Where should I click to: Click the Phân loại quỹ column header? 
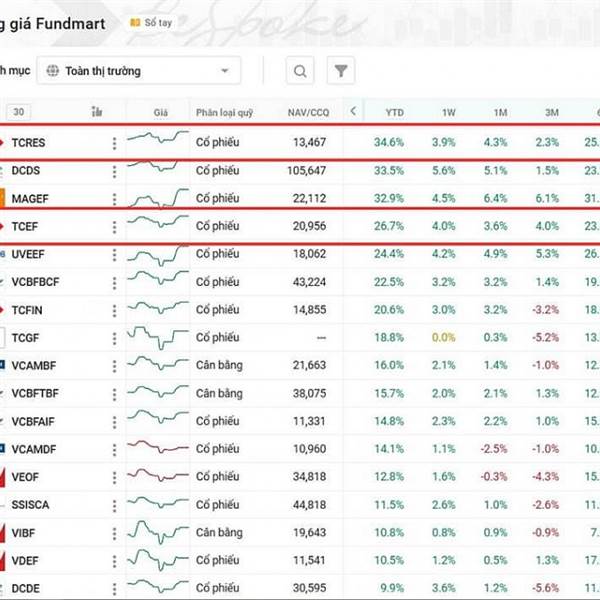[x=227, y=112]
